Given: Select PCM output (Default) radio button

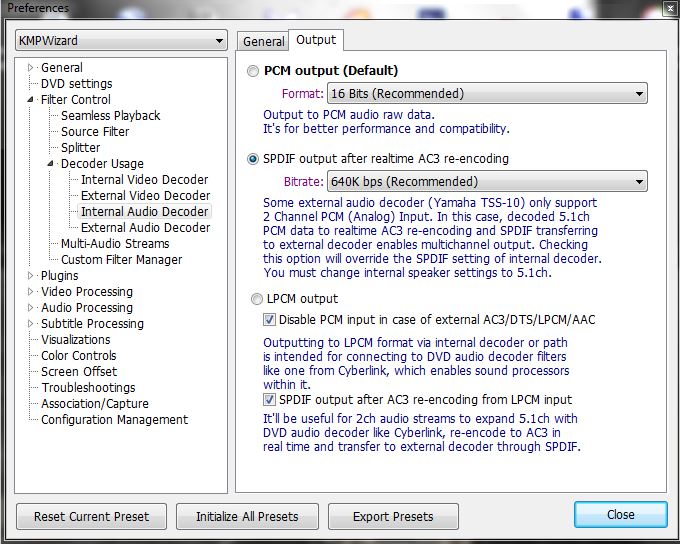Looking at the screenshot, I should tap(253, 71).
